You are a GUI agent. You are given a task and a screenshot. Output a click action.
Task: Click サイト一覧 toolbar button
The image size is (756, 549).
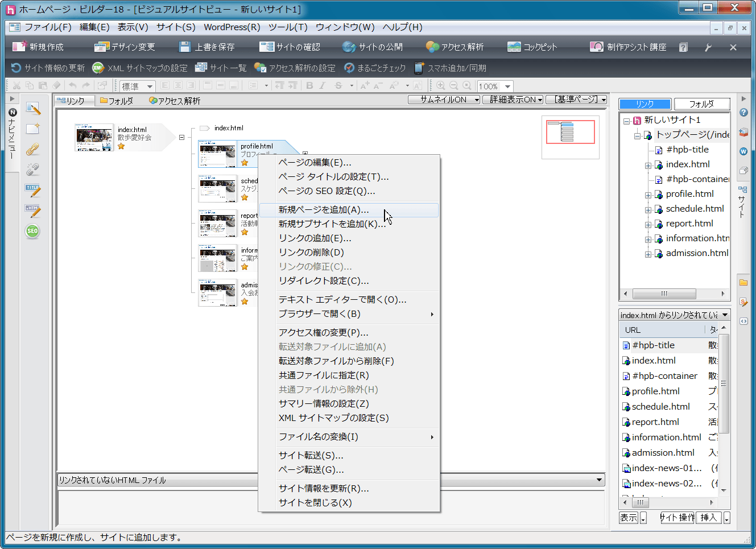(221, 68)
